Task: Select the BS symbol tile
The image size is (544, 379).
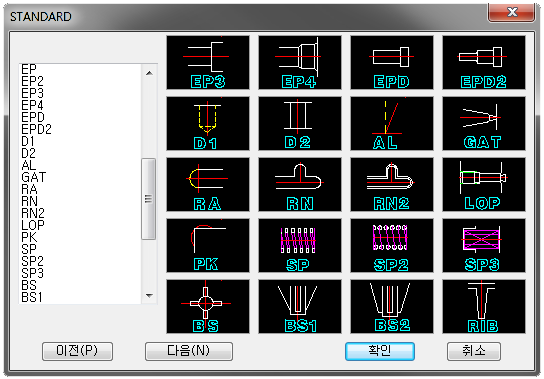Action: pos(208,306)
